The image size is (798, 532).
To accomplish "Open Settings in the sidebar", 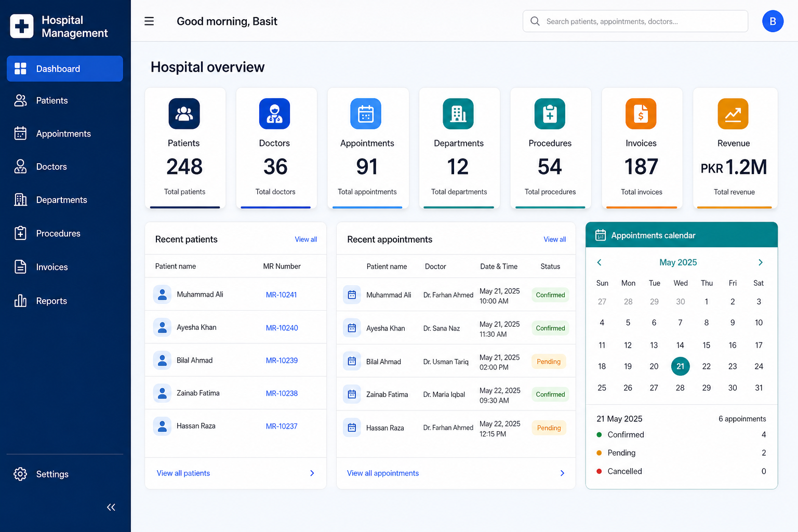I will click(x=65, y=474).
